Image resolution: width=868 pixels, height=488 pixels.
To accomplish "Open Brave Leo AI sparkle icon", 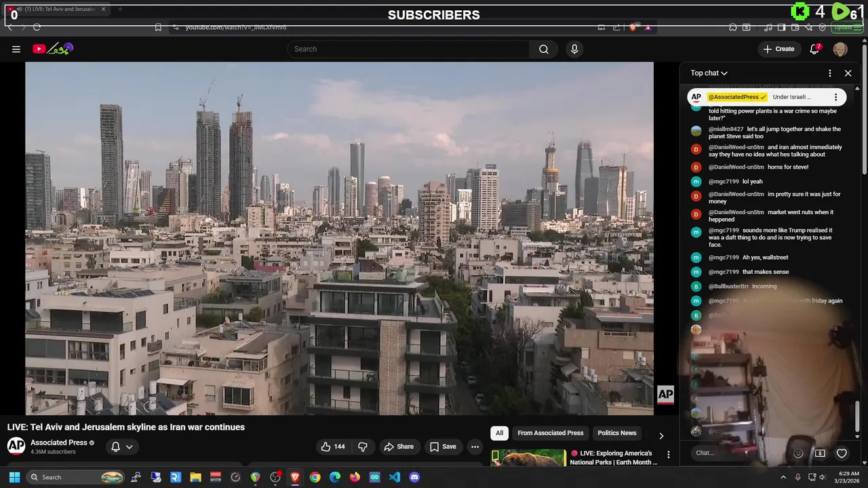I will point(808,27).
